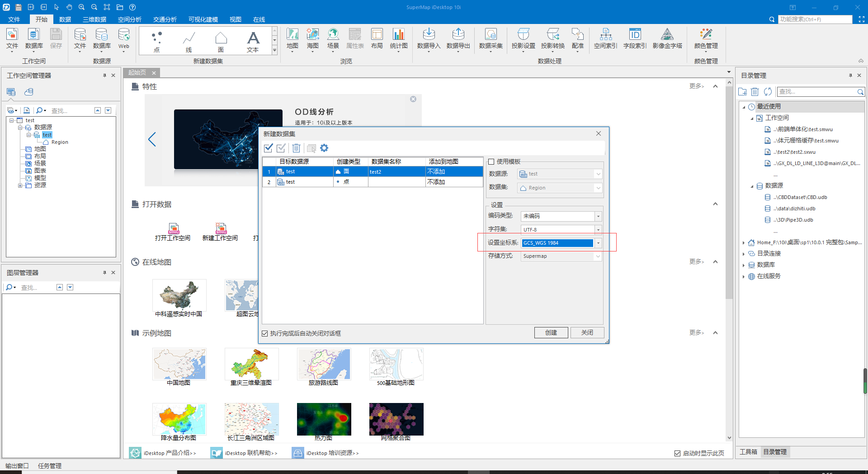The height and width of the screenshot is (474, 868).
Task: Click the test2 dataset name cell
Action: tap(396, 172)
